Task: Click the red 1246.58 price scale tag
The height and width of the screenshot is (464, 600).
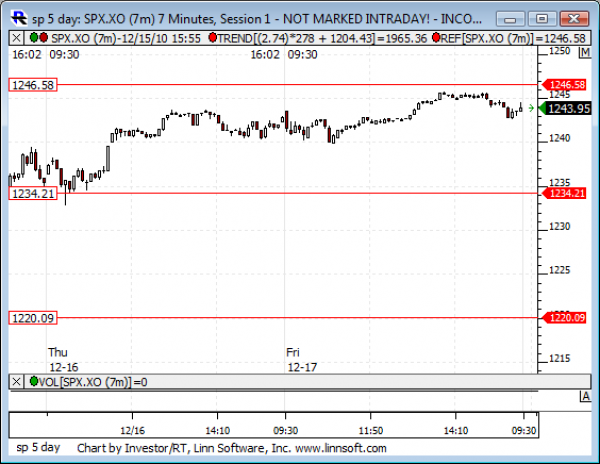Action: coord(564,85)
